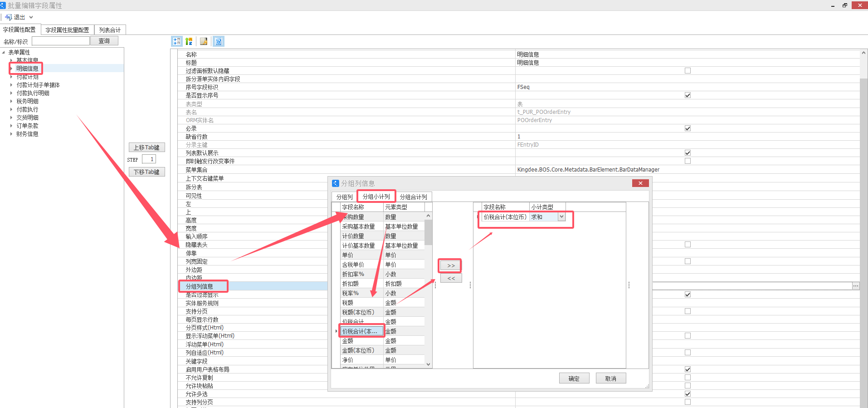
Task: Click the 查询 search button
Action: 104,41
